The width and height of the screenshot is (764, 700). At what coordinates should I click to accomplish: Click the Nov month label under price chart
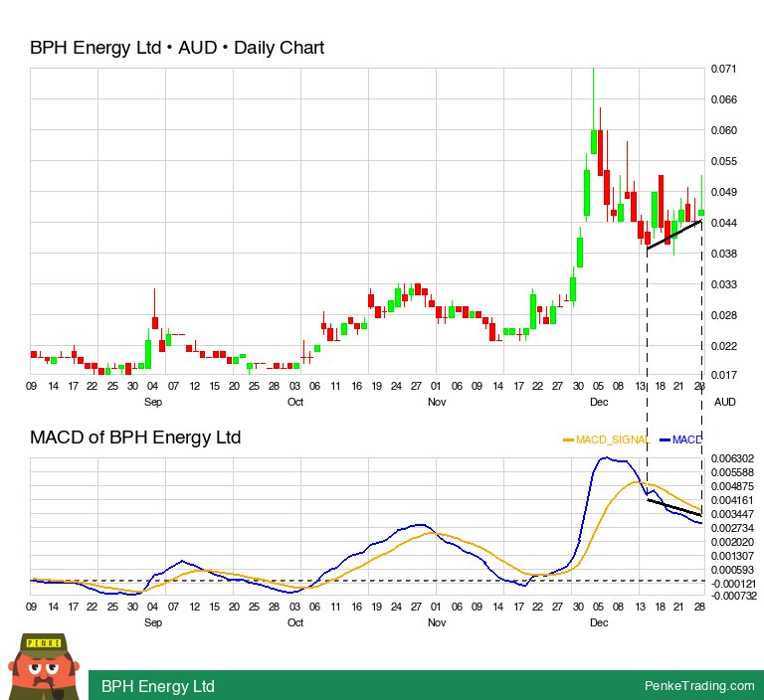tap(437, 402)
